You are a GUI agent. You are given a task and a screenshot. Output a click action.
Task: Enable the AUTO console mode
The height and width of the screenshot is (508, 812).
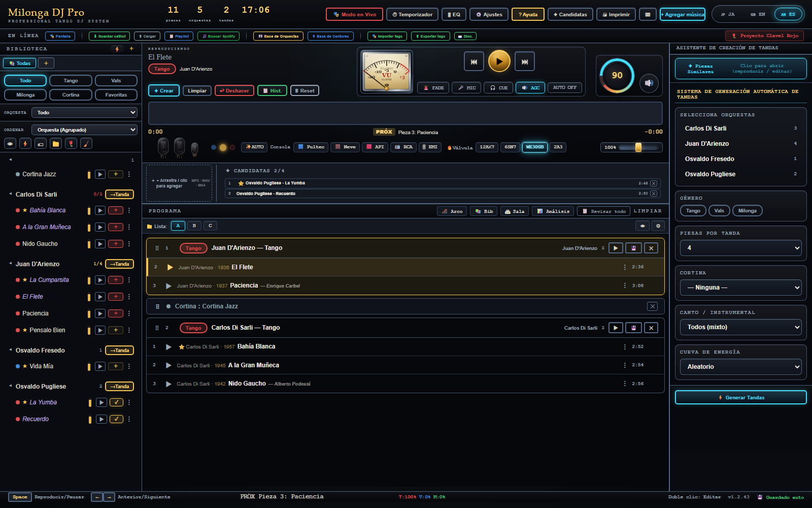(254, 147)
